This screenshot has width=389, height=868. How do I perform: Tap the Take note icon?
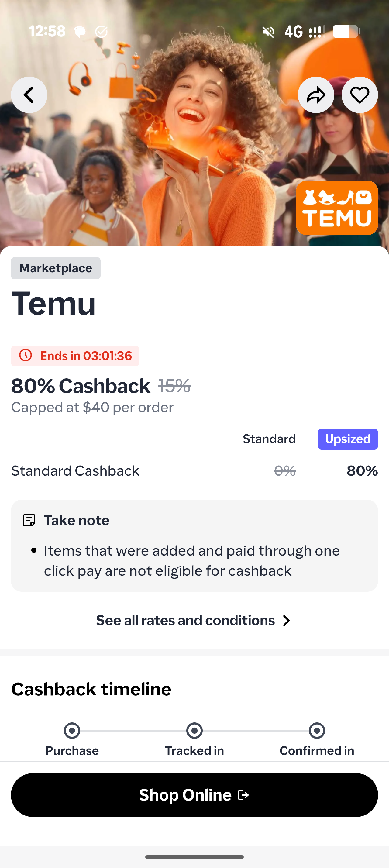pos(29,520)
